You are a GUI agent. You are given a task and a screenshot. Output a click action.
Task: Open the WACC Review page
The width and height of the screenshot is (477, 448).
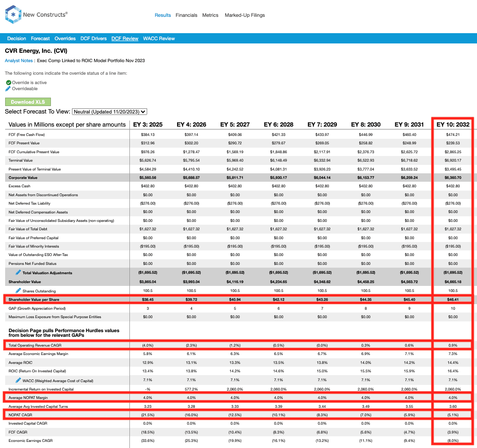pyautogui.click(x=159, y=39)
